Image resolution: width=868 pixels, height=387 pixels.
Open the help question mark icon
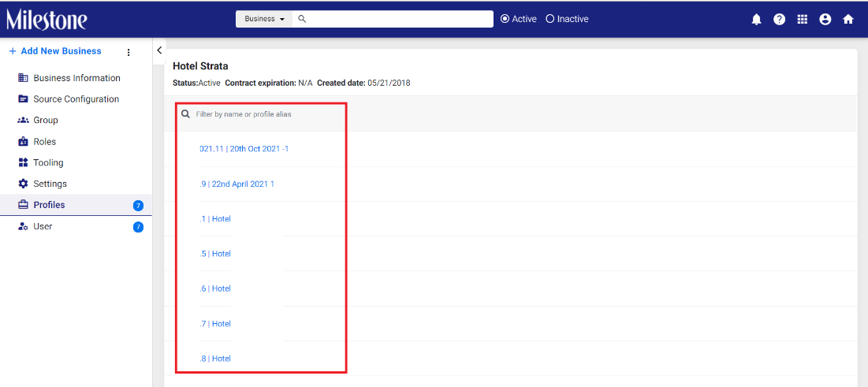pos(780,20)
